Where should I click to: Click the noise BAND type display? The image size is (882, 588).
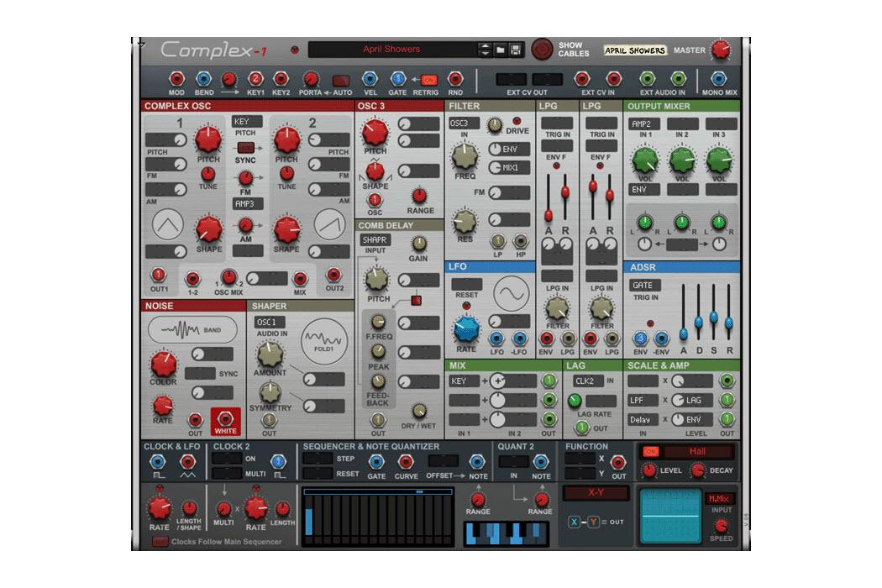coord(192,330)
